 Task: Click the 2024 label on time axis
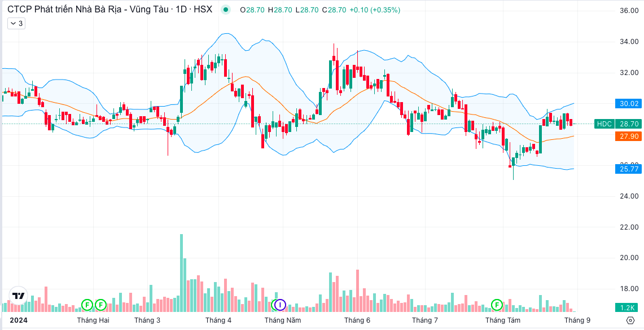[x=19, y=320]
